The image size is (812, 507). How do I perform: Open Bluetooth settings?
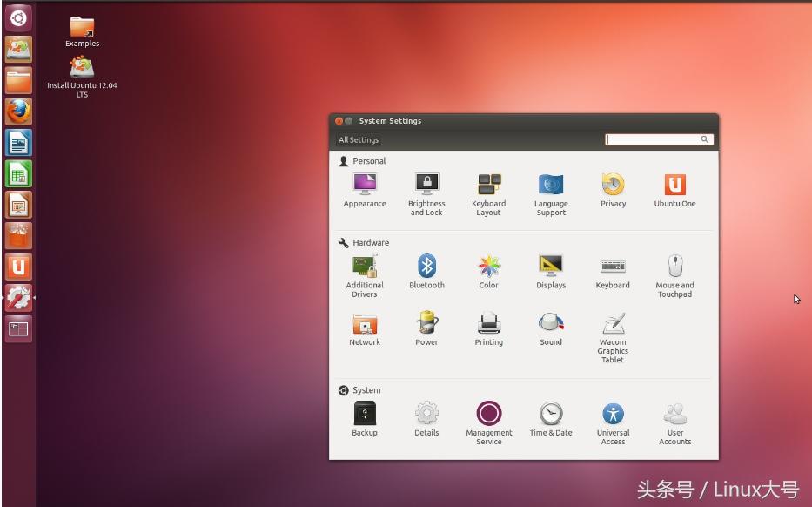click(x=426, y=271)
